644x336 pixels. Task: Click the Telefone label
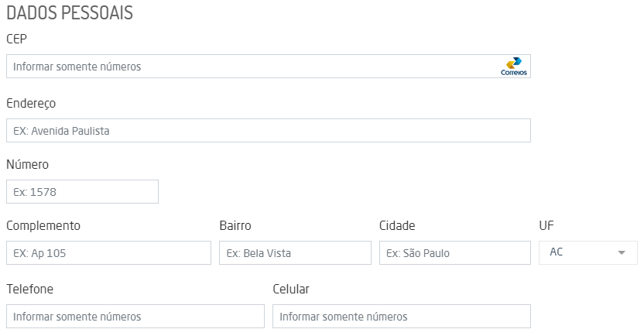pos(29,289)
